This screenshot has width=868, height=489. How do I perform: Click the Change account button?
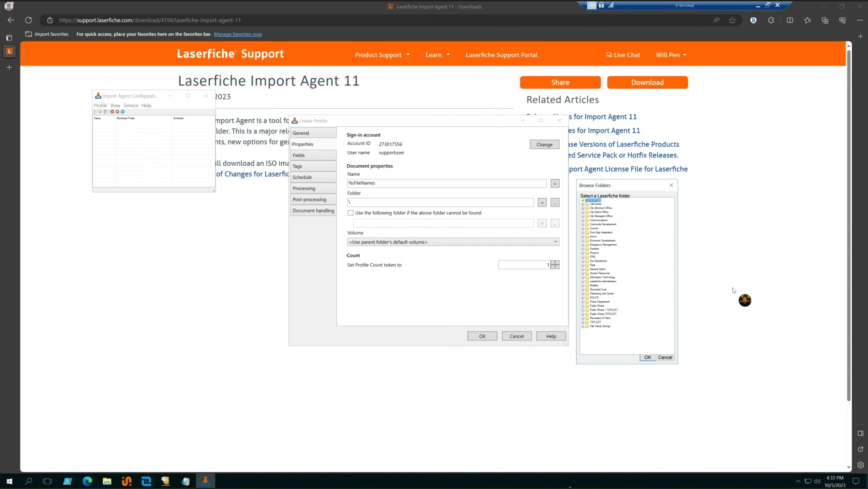click(x=544, y=145)
